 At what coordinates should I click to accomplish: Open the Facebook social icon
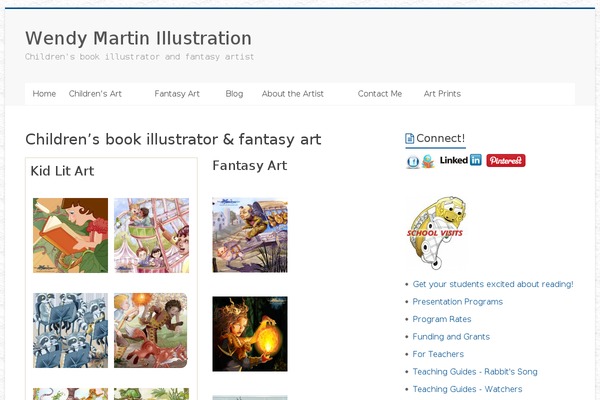[x=412, y=162]
